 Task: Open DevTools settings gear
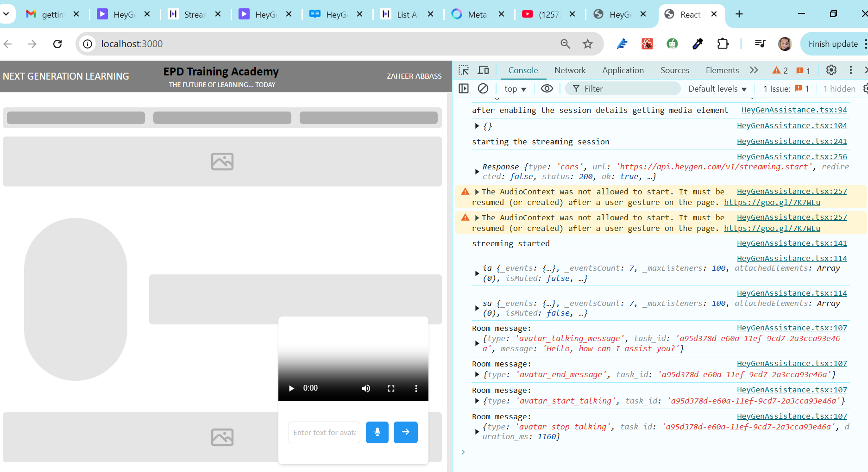831,70
